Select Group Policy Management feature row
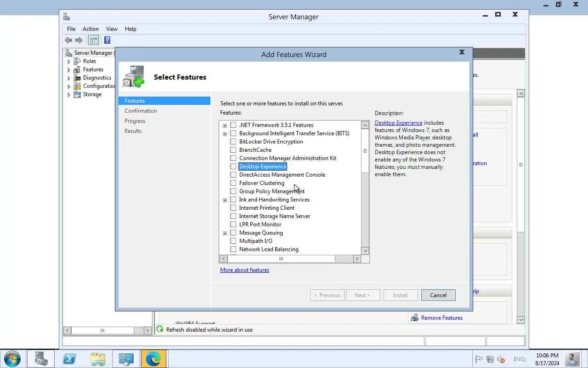This screenshot has width=588, height=368. click(271, 191)
